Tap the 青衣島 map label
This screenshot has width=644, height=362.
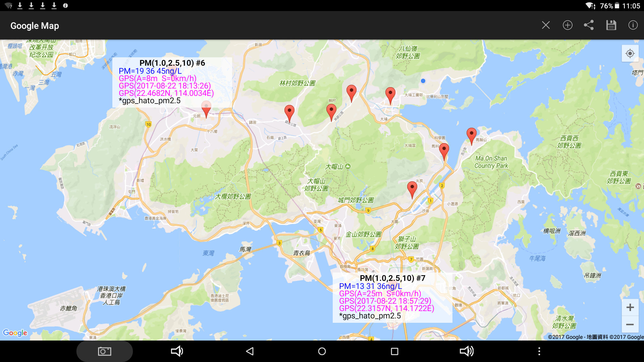301,253
